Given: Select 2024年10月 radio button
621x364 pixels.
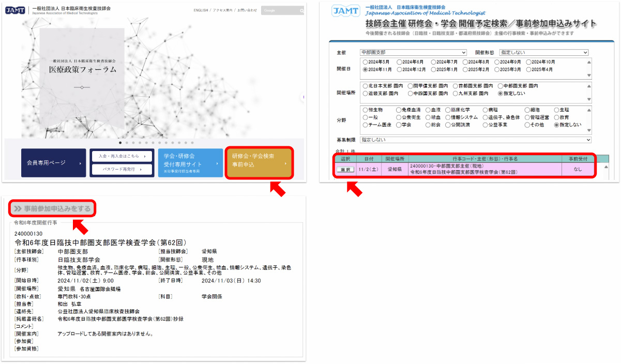Looking at the screenshot, I should coord(528,62).
